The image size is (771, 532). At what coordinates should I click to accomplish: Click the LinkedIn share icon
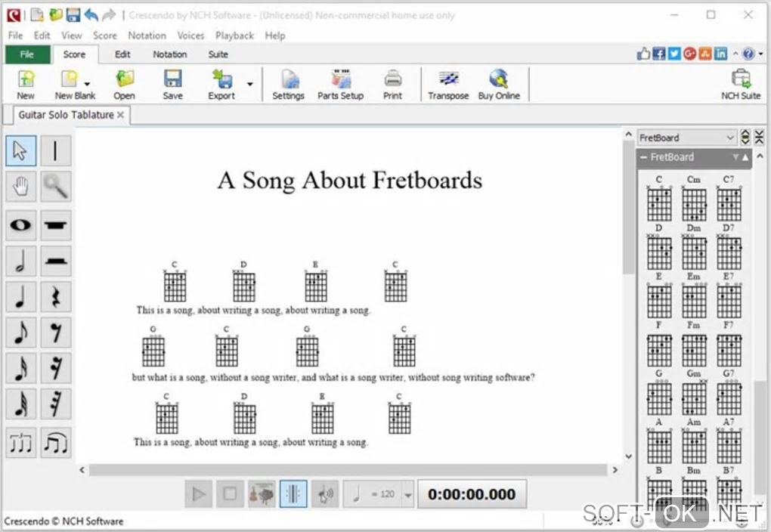click(x=720, y=54)
